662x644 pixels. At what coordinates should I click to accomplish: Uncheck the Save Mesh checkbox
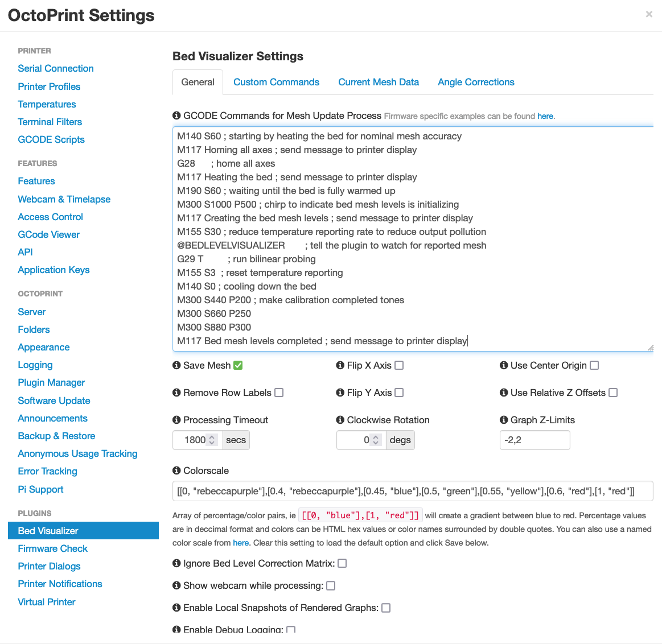238,365
